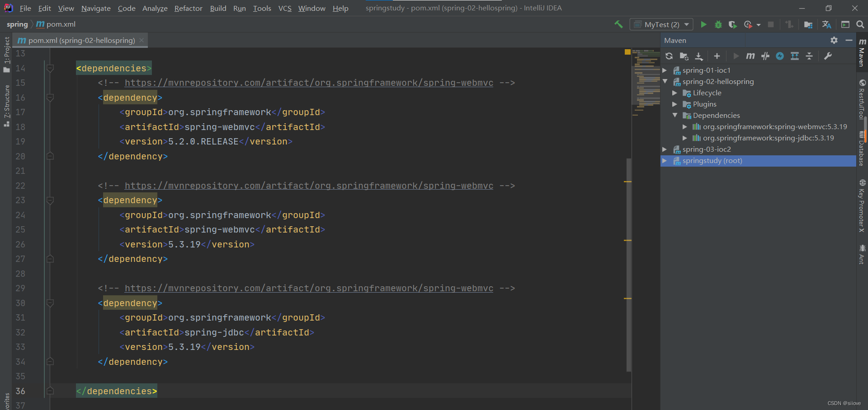Fold dependencies block at line 14
The width and height of the screenshot is (868, 410).
pyautogui.click(x=50, y=68)
